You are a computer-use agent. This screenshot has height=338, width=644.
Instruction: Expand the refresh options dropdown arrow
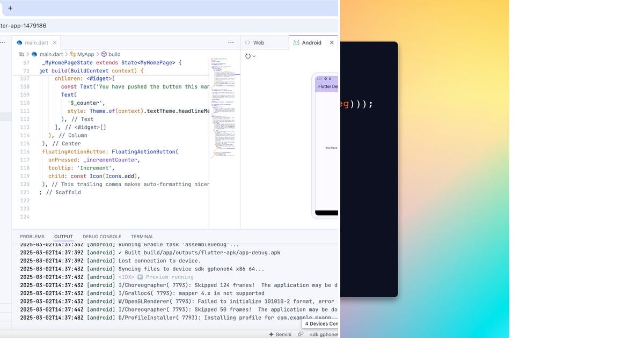254,56
